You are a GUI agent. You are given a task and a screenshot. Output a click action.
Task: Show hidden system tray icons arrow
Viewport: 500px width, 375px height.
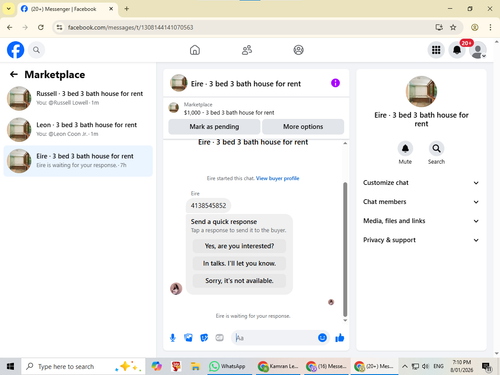click(x=404, y=366)
